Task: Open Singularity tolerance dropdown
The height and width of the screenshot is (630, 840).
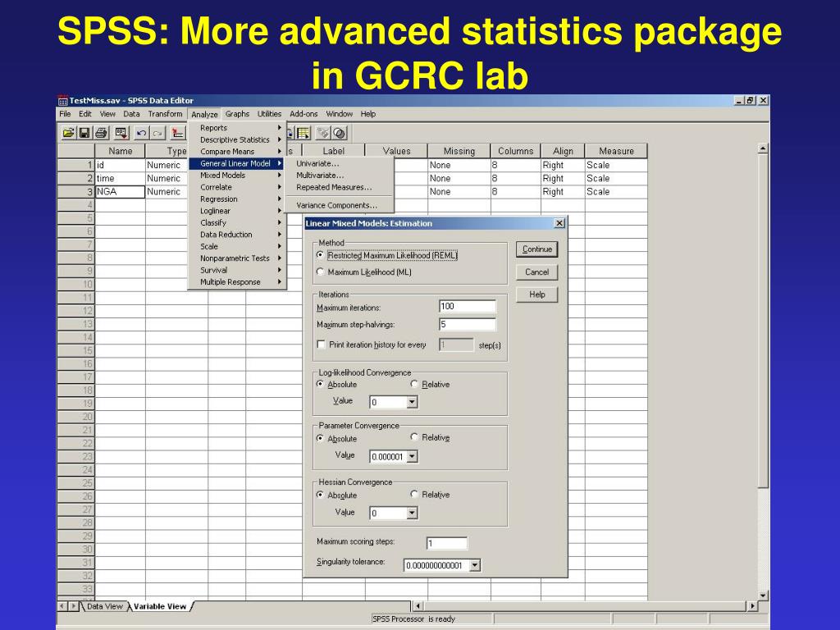Action: pos(475,565)
